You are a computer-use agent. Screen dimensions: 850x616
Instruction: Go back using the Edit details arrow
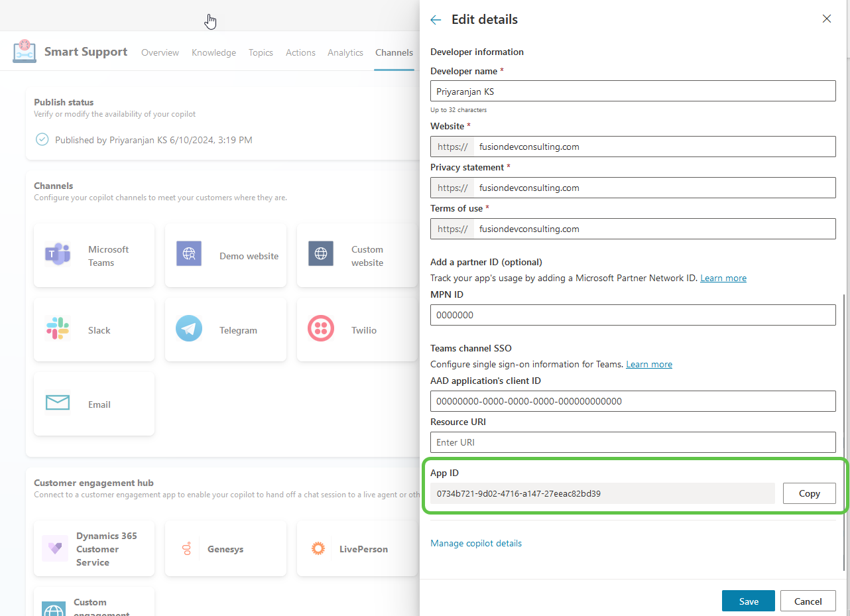pos(436,20)
